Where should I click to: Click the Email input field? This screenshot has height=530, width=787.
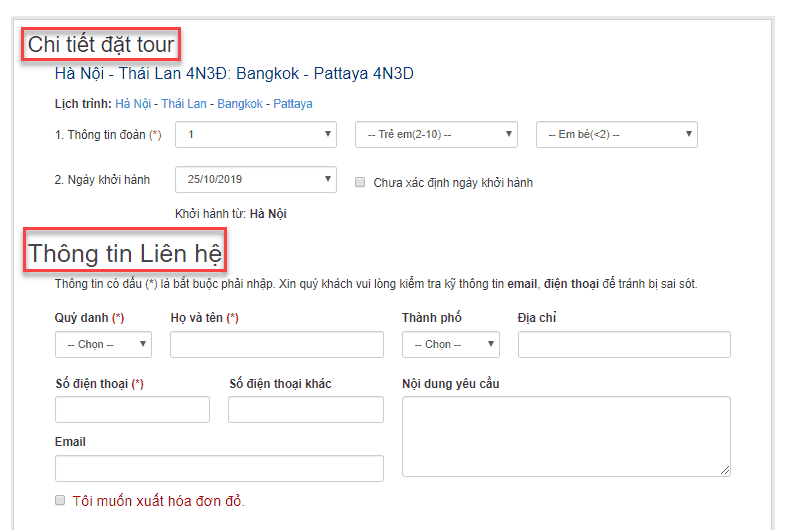point(219,469)
